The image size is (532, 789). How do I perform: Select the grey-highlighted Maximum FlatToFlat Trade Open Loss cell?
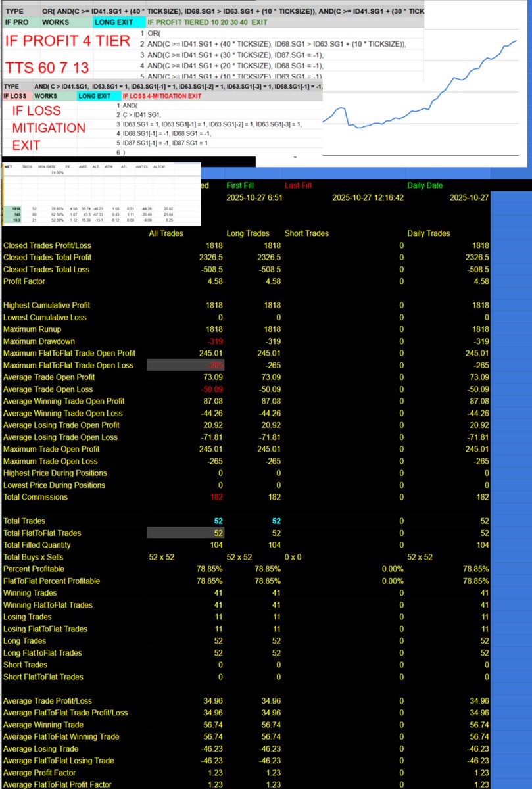(186, 365)
